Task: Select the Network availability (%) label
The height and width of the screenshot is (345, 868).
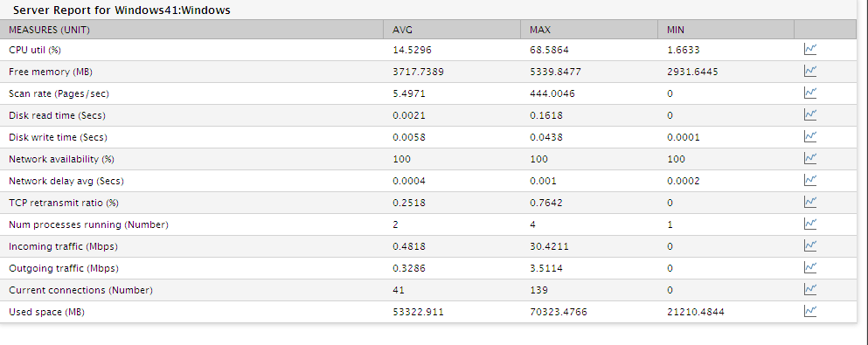Action: (x=61, y=159)
